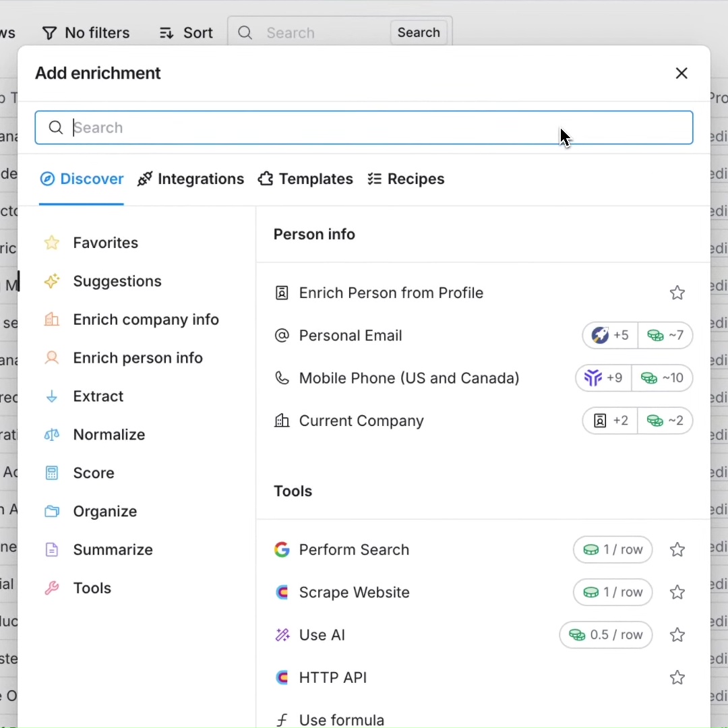Screen dimensions: 728x728
Task: Open the Favorites category star icon
Action: pyautogui.click(x=52, y=243)
